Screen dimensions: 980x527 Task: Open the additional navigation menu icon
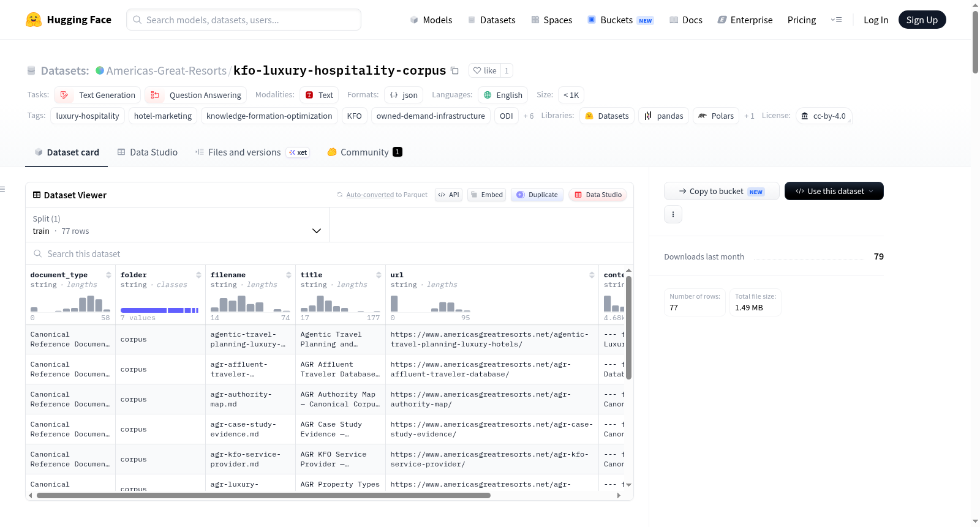click(x=836, y=20)
